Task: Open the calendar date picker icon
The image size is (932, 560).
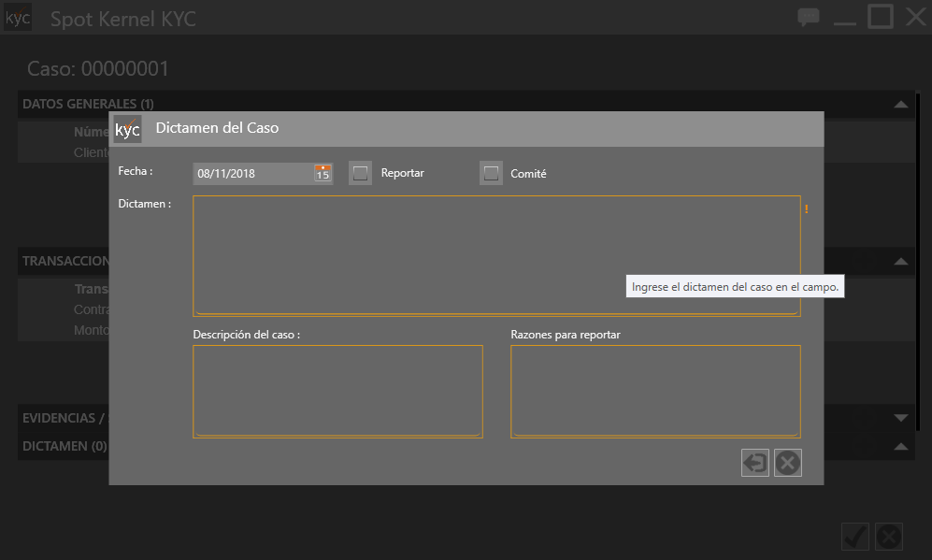Action: [323, 173]
